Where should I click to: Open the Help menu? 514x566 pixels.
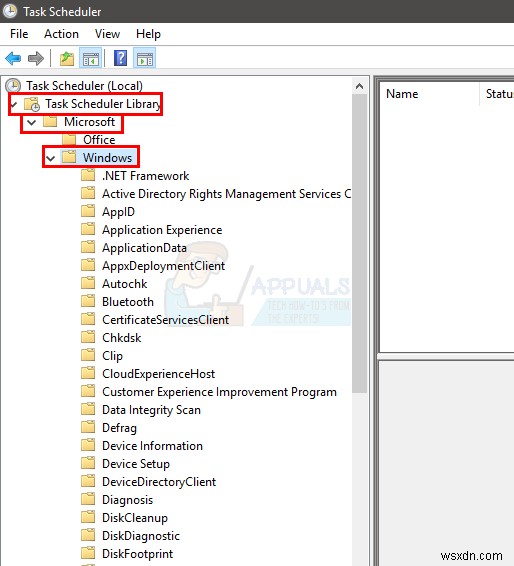pos(148,34)
